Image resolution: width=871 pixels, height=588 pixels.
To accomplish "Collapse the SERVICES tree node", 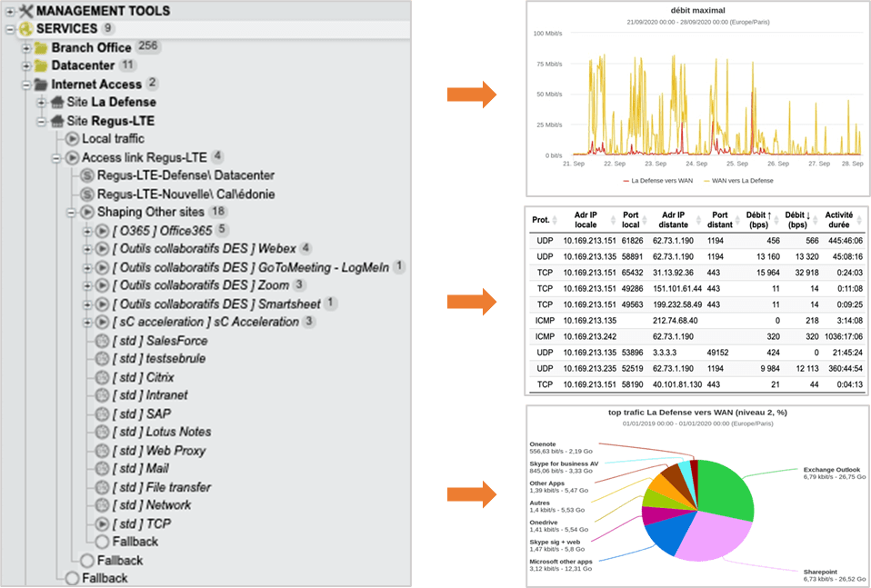I will 10,29.
